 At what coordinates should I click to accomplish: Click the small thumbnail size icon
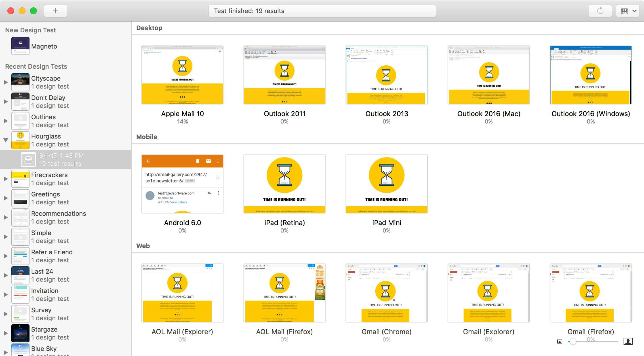pos(559,342)
